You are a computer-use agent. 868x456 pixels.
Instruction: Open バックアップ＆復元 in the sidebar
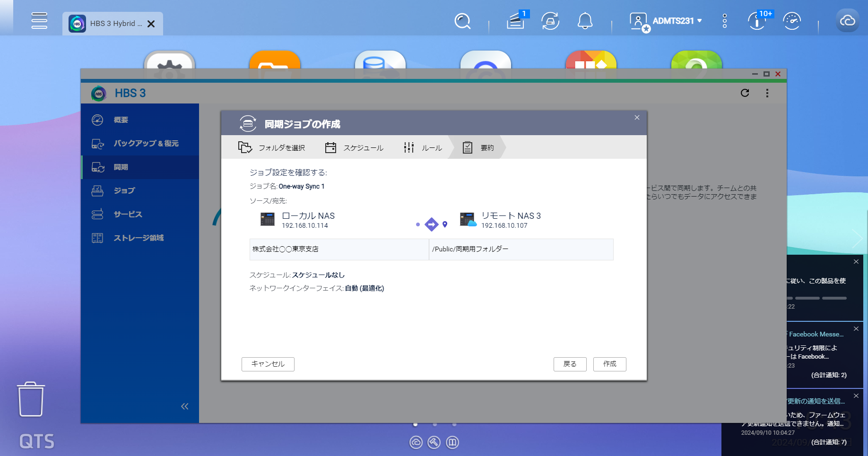[x=140, y=144]
